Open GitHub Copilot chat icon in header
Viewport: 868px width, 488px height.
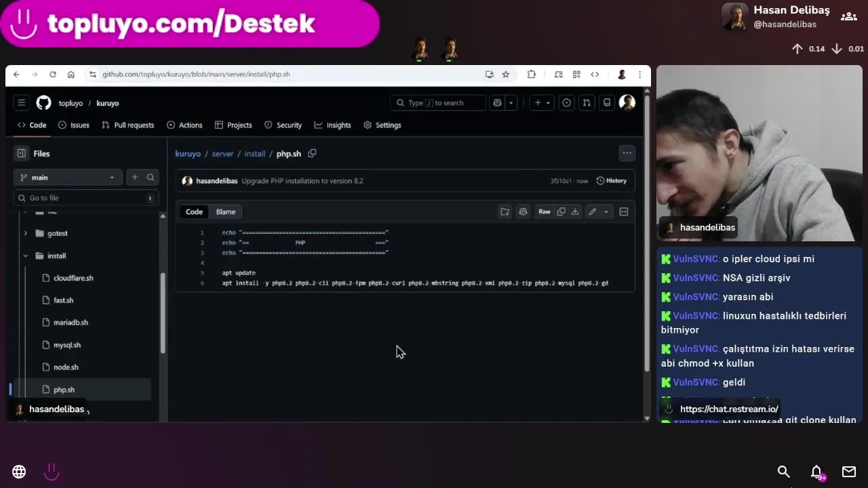click(x=497, y=103)
